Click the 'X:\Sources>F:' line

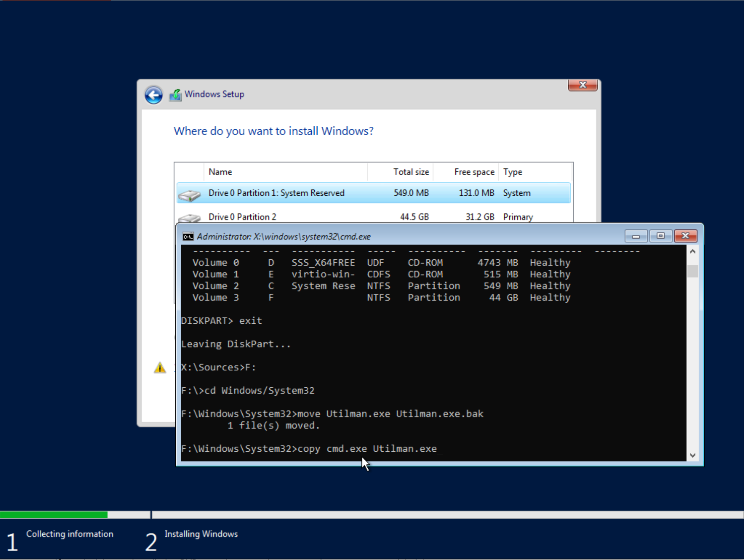click(x=218, y=367)
